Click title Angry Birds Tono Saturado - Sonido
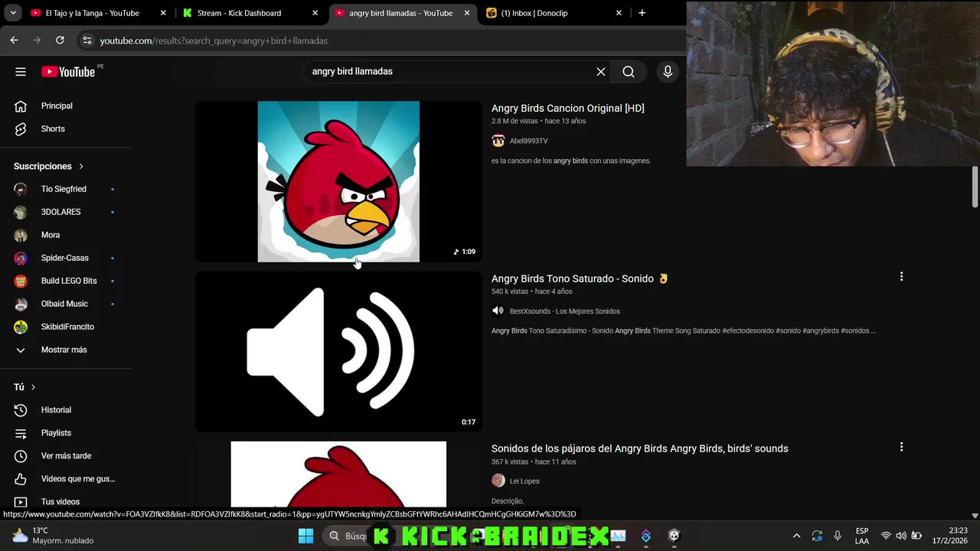 tap(580, 279)
